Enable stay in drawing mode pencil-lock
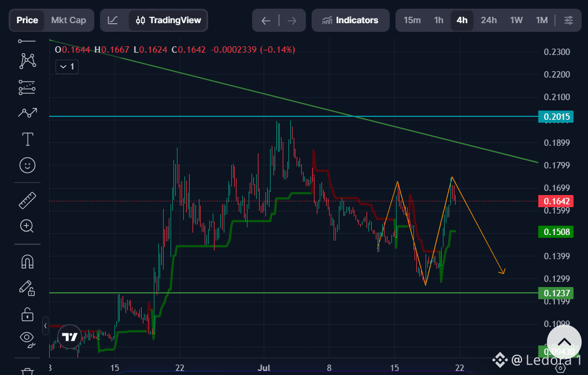 pyautogui.click(x=27, y=288)
